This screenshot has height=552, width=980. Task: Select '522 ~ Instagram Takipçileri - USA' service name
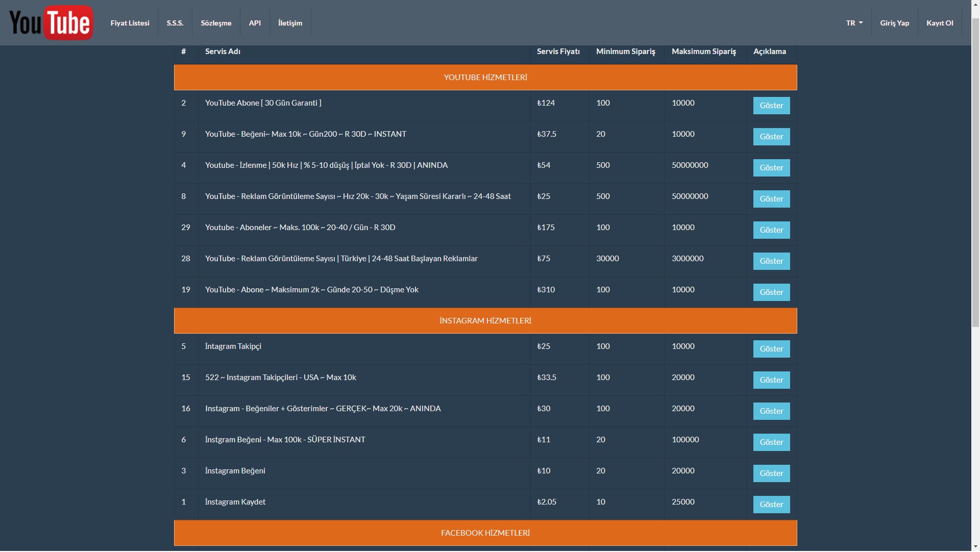tap(281, 378)
